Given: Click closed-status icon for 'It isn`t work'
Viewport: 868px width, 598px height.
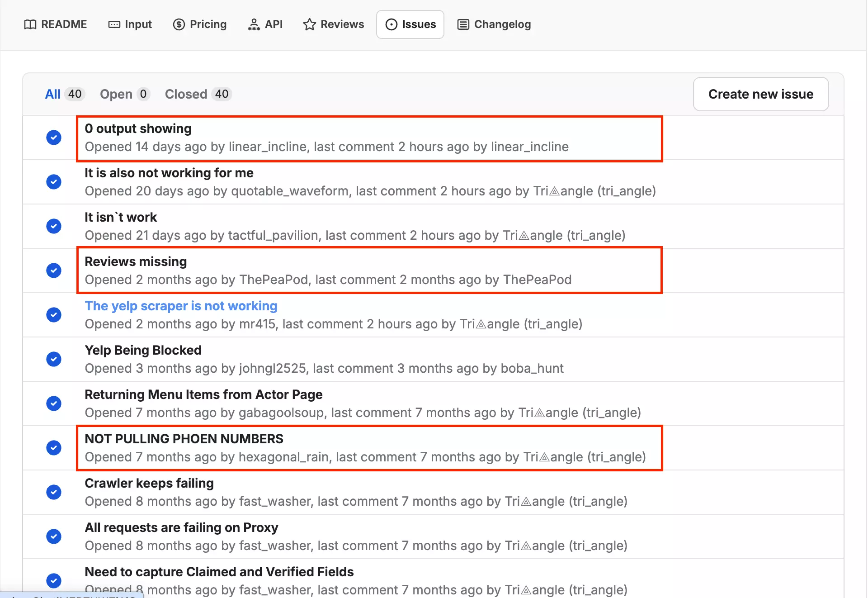Looking at the screenshot, I should tap(54, 226).
